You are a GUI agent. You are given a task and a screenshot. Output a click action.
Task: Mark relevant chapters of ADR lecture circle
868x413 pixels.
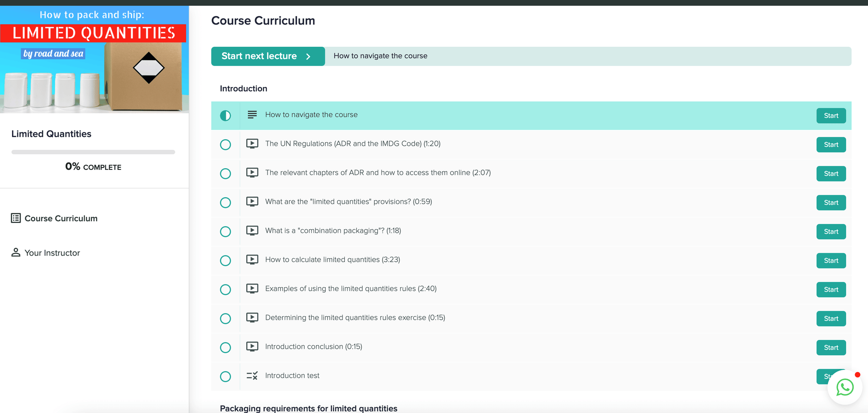pos(226,173)
